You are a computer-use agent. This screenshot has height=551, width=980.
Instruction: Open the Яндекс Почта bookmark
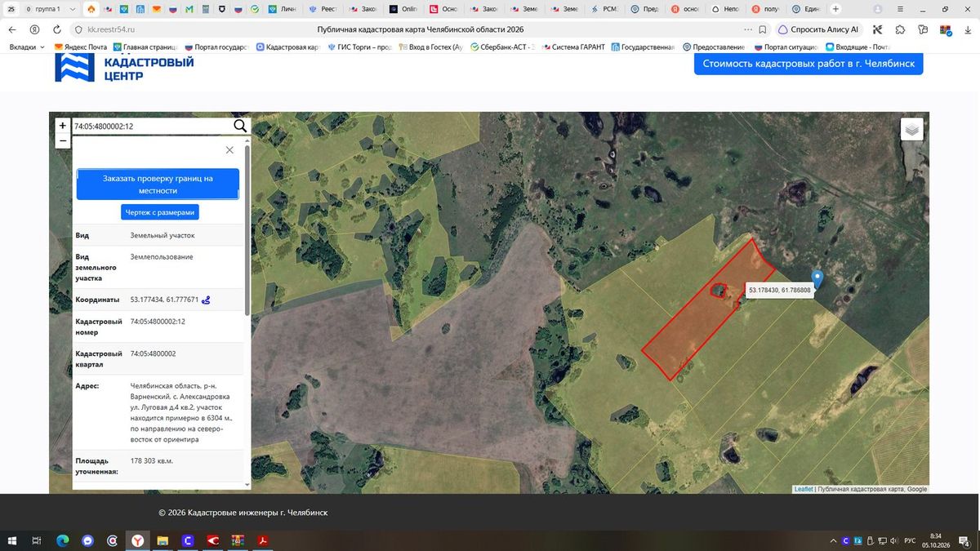click(x=81, y=47)
